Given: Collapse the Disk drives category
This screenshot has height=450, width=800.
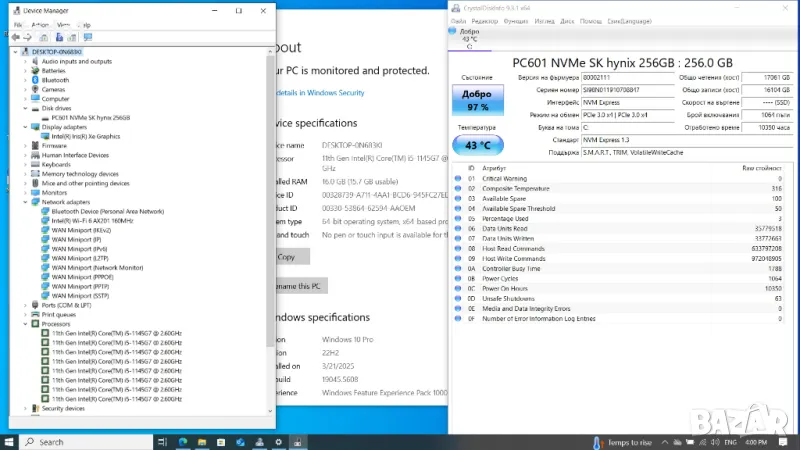Looking at the screenshot, I should coord(26,108).
